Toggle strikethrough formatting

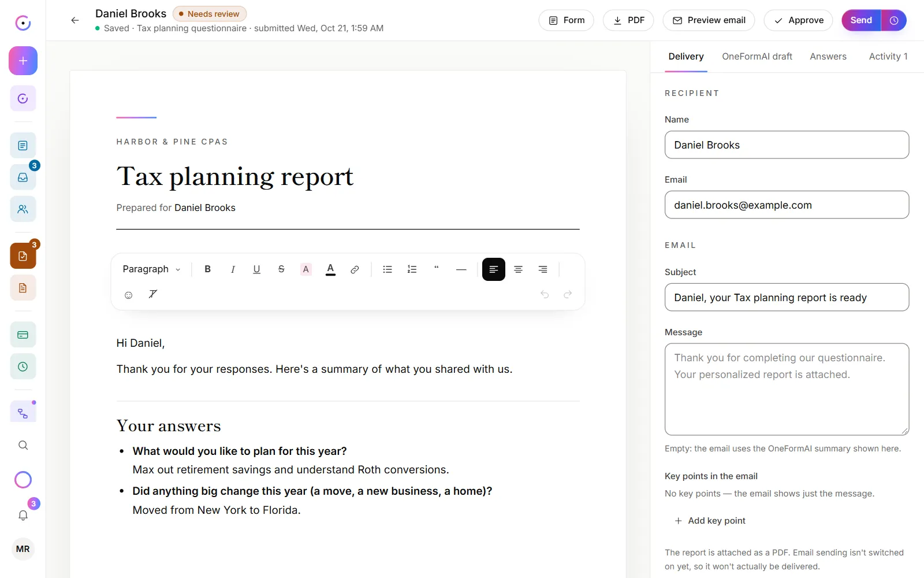coord(281,269)
